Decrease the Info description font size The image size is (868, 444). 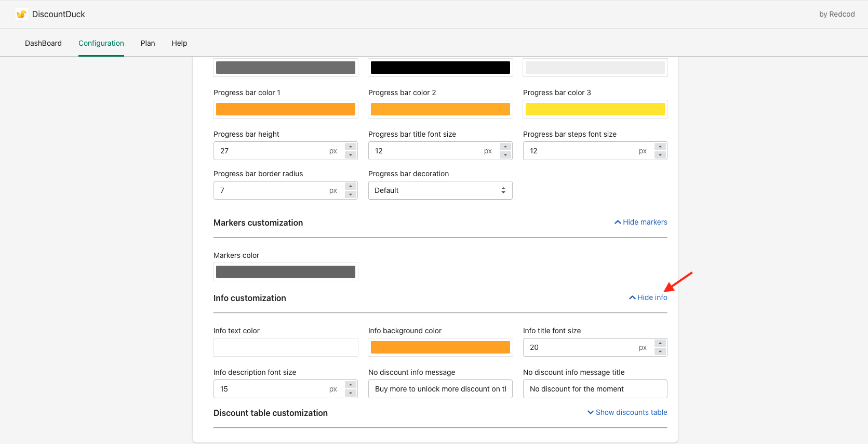point(351,393)
